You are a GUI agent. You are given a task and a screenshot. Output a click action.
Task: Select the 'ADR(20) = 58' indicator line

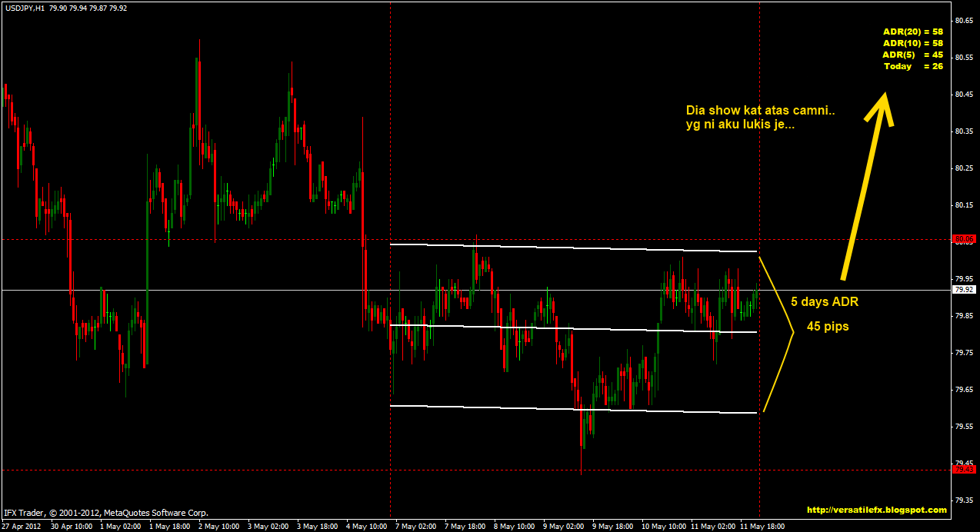click(x=913, y=32)
